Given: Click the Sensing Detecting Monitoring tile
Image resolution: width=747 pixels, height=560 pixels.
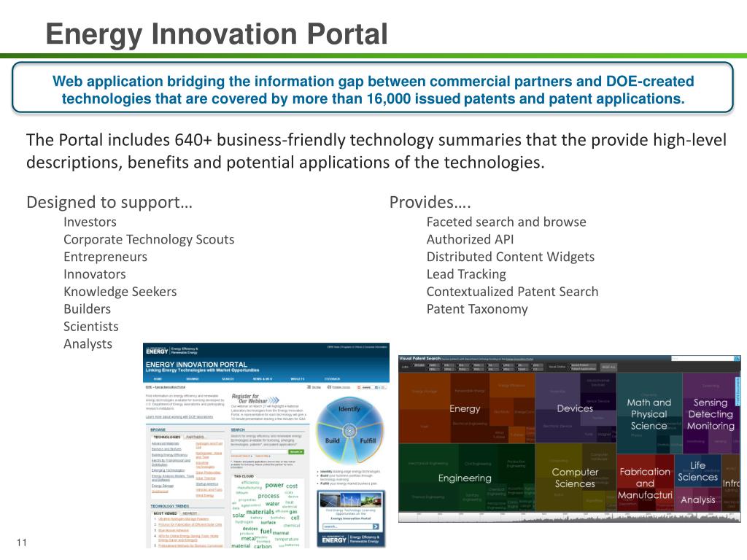Looking at the screenshot, I should tap(711, 414).
